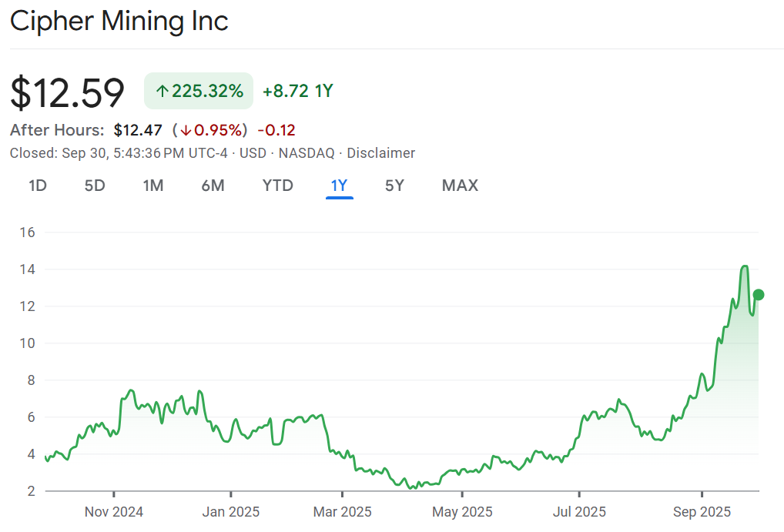Switch to the 1D time range tab
Screen dimensions: 784x532
coord(38,186)
